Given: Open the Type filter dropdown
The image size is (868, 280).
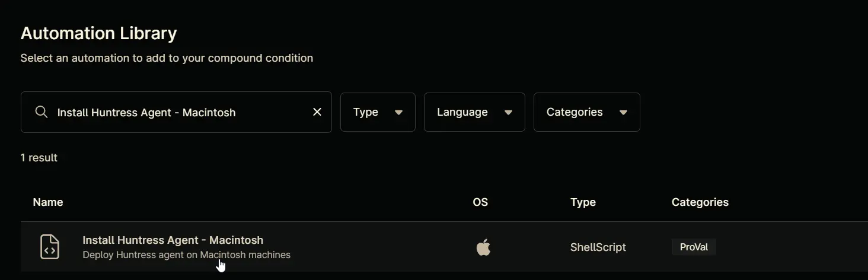Looking at the screenshot, I should pyautogui.click(x=378, y=112).
